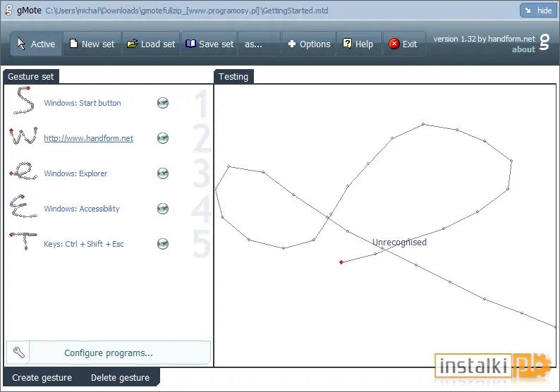This screenshot has height=392, width=560.
Task: Click globe icon for Ctrl+Shift+Esc gesture
Action: click(163, 244)
